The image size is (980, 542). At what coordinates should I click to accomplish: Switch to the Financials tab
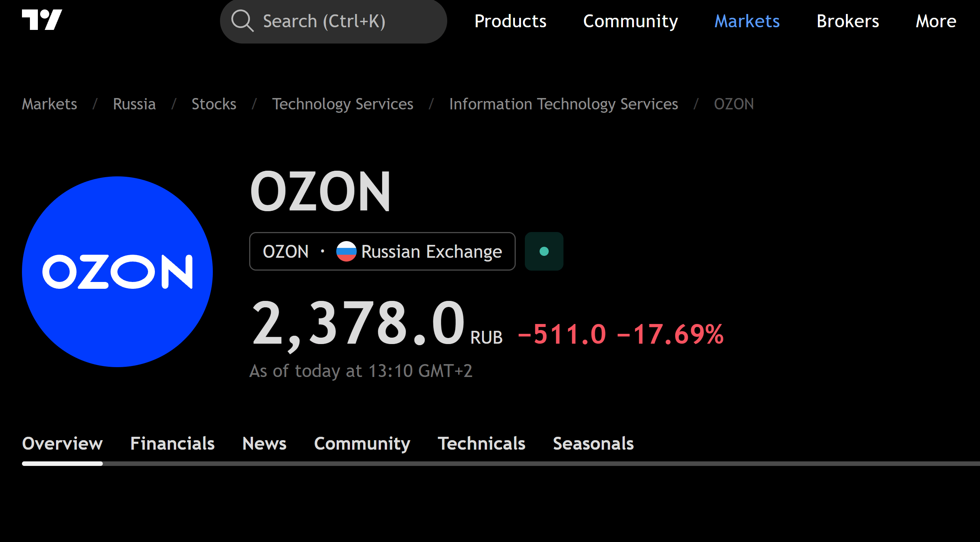tap(172, 444)
